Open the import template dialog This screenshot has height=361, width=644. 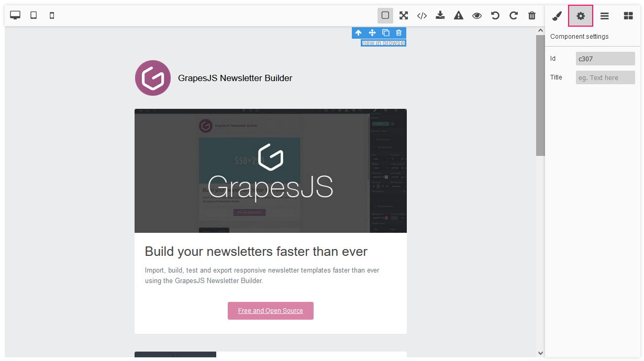click(440, 16)
